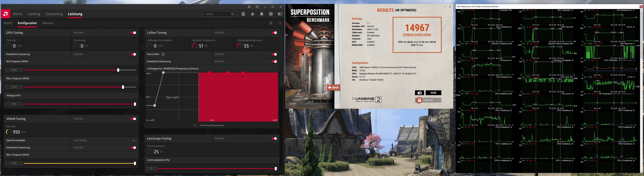Click the Leistungsgrenze (%) slider handle
The width and height of the screenshot is (644, 176).
click(276, 169)
